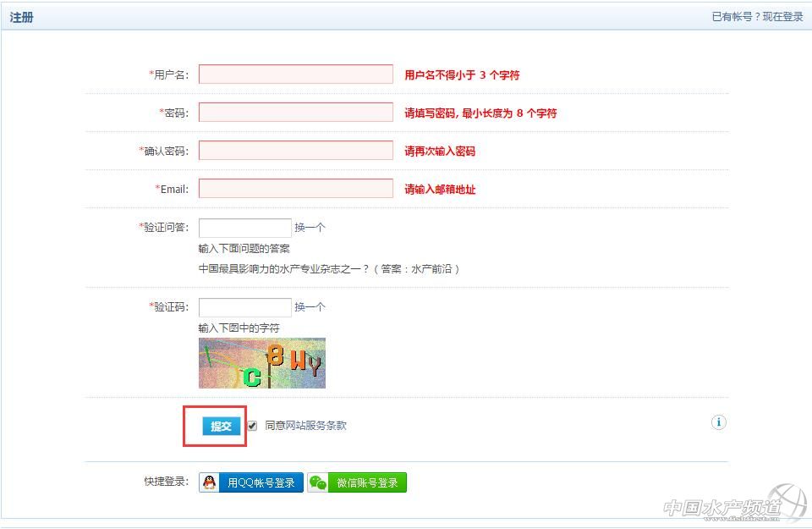Click the 注册 header title
Viewport: 812px width, 529px height.
pos(21,17)
